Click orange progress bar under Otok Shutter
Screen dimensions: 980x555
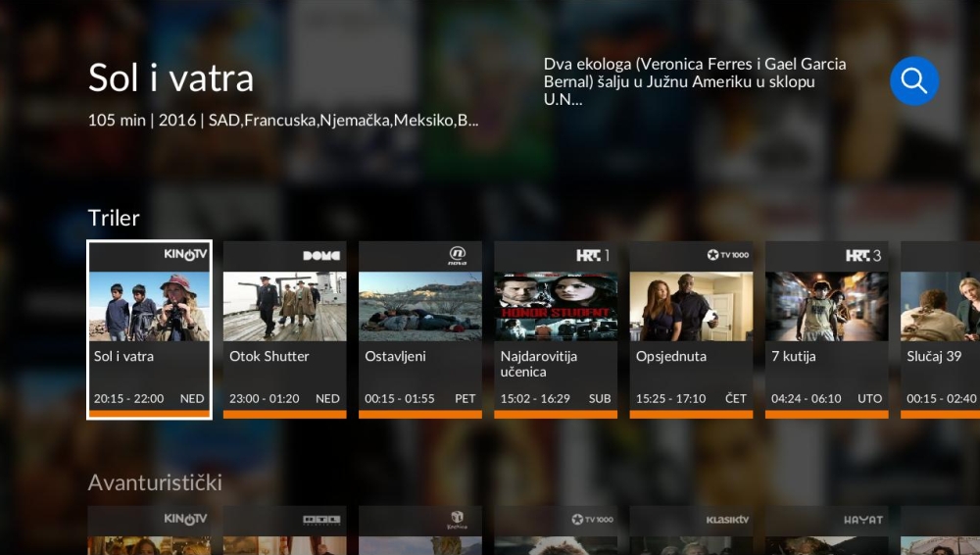(x=284, y=414)
